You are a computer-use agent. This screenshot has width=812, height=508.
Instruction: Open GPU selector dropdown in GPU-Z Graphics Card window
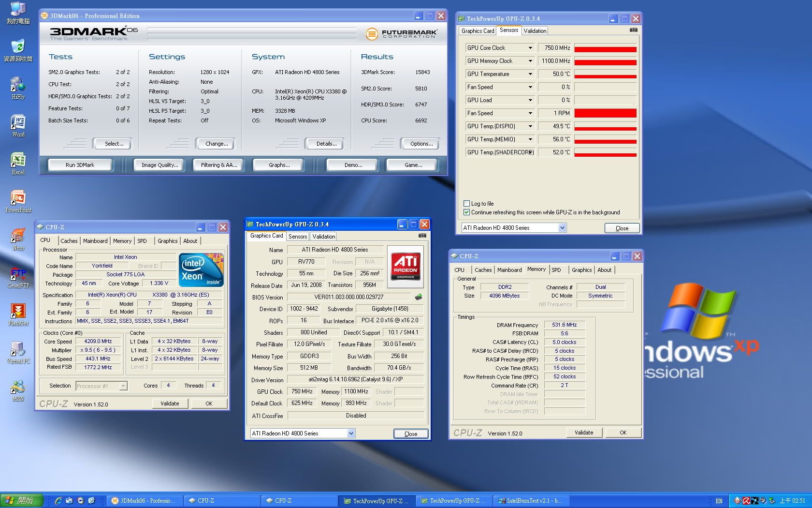tap(351, 433)
